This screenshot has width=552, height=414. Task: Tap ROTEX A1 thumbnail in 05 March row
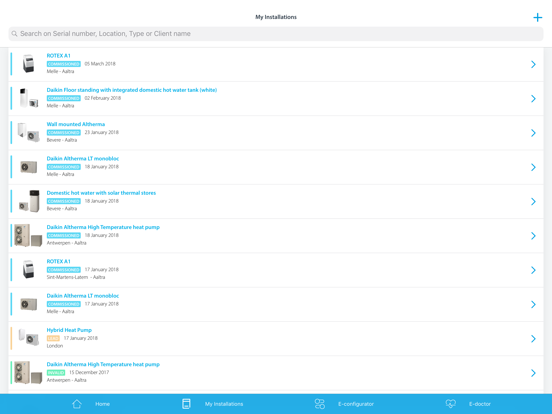[x=29, y=64]
